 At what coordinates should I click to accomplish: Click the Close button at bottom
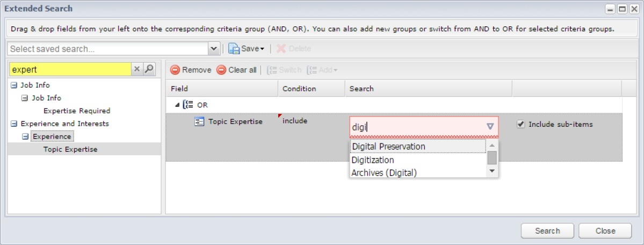(x=605, y=230)
